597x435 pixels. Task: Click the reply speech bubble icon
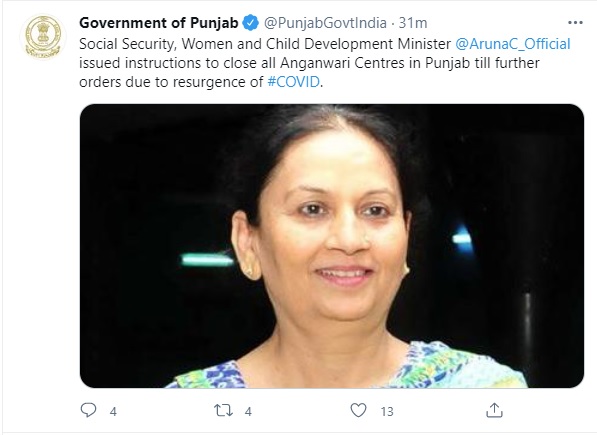[x=88, y=410]
